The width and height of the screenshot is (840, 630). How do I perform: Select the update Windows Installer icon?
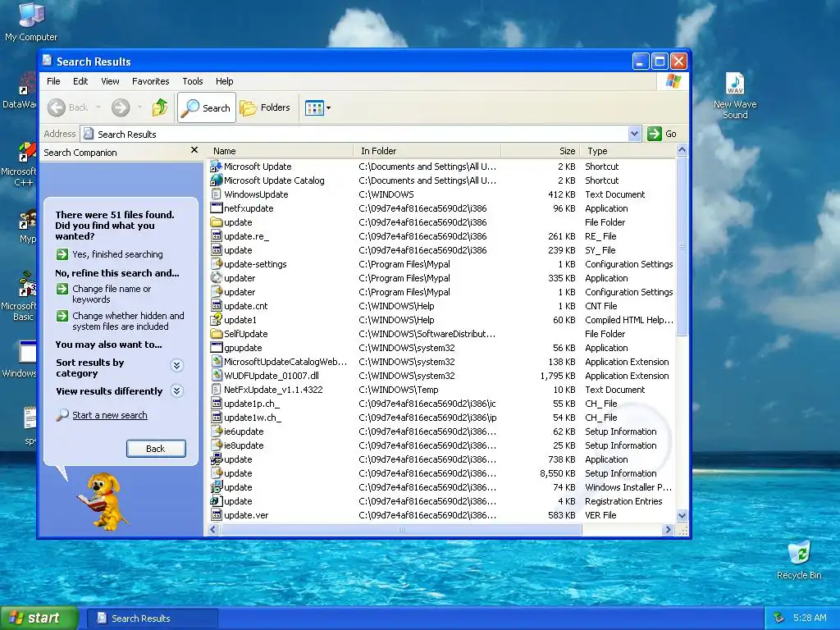(x=217, y=487)
